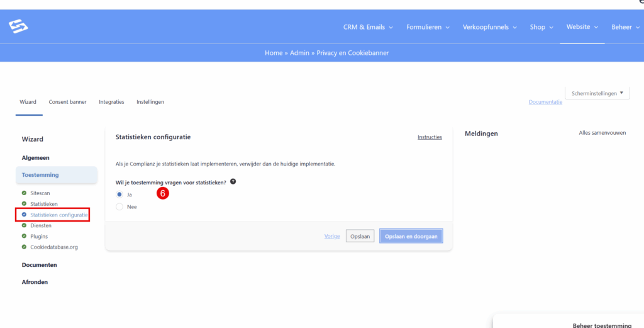Click the logo icon in header
This screenshot has height=328, width=644.
coord(18,27)
